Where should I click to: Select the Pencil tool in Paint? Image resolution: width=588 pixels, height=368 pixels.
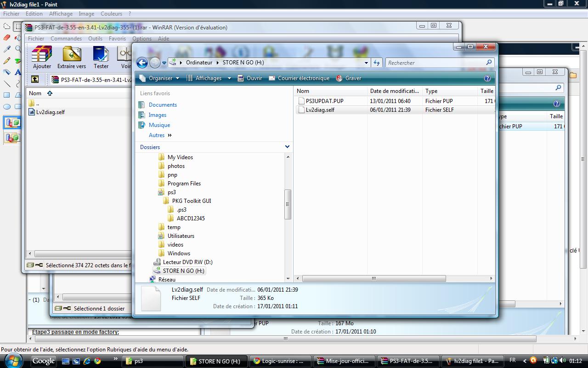7,61
